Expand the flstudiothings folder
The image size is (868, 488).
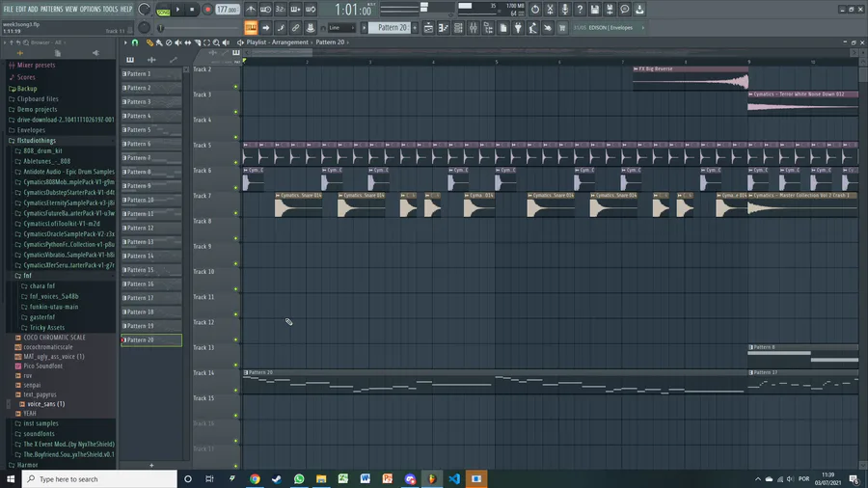pyautogui.click(x=36, y=141)
